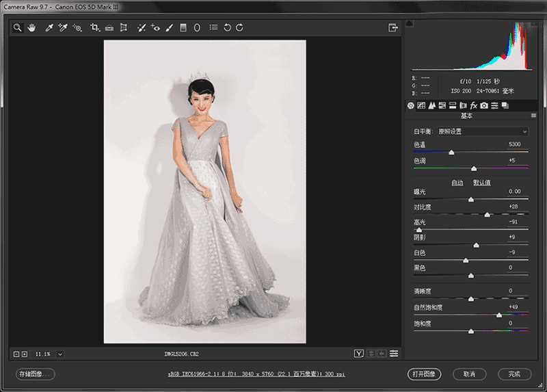Click the Contrast (对比度) slider handle
Viewport: 547px width, 392px height.
(487, 214)
